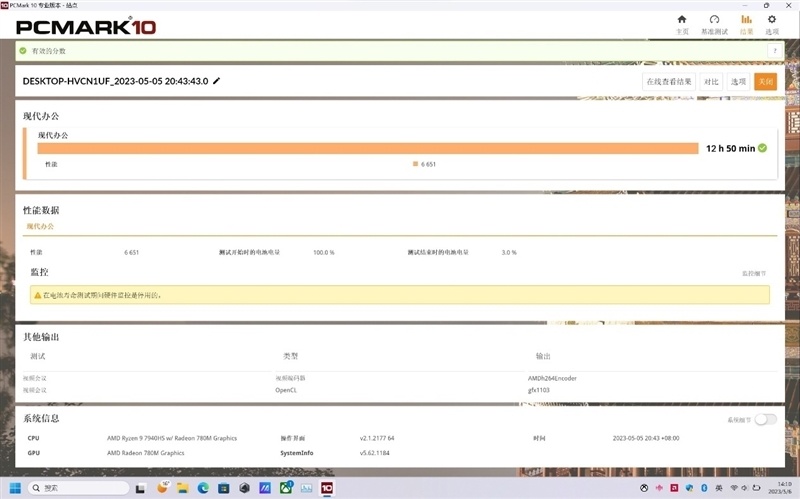Click the 3.0 % end battery value
The height and width of the screenshot is (499, 800).
click(509, 252)
